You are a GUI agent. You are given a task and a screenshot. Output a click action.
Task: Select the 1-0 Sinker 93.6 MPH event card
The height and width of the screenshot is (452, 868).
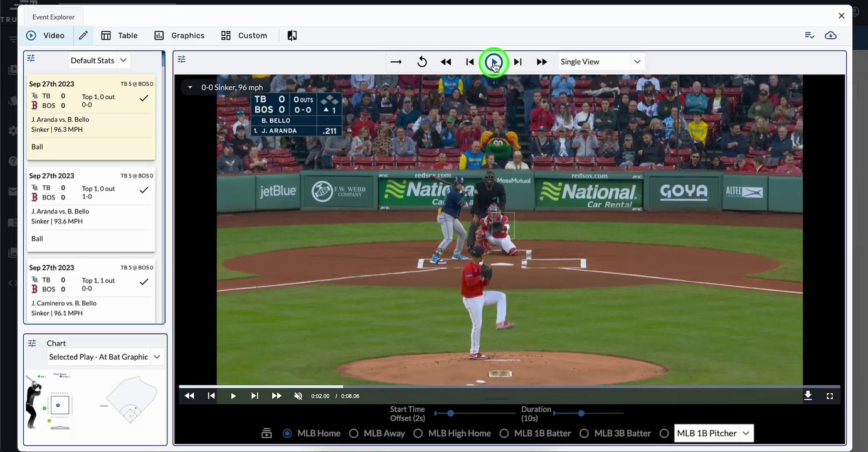pos(91,209)
